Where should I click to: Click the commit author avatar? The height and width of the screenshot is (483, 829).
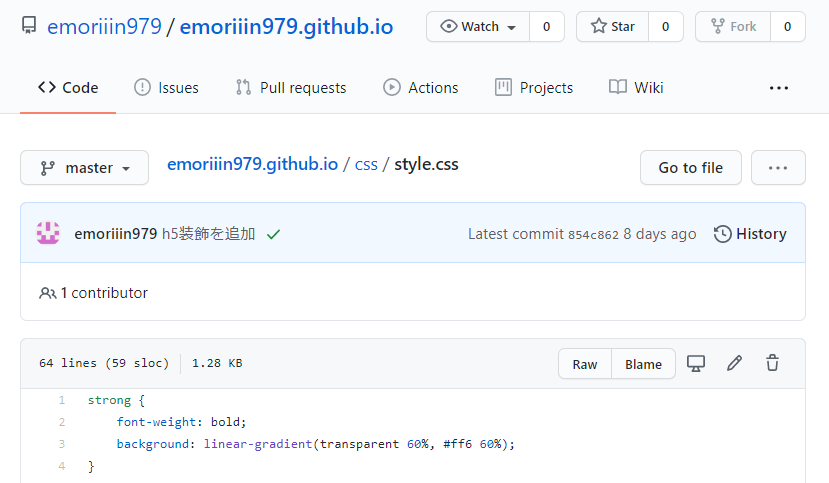(48, 233)
